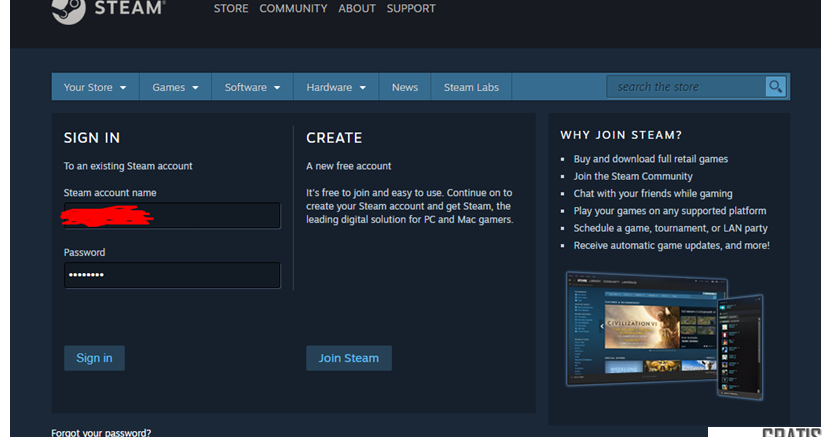
Task: Click 'A new free account' text
Action: point(349,166)
